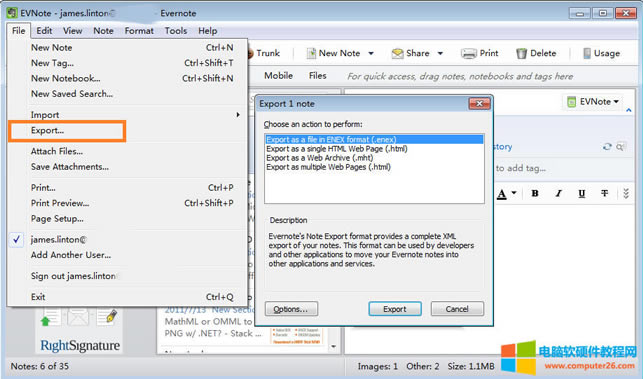The image size is (643, 379).
Task: Collapse the note header panel arrow
Action: [x=629, y=110]
